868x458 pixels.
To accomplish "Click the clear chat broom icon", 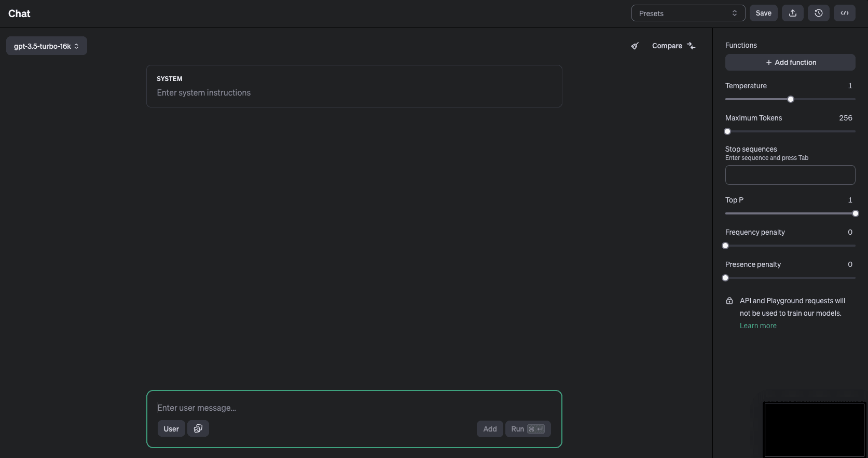I will (635, 46).
